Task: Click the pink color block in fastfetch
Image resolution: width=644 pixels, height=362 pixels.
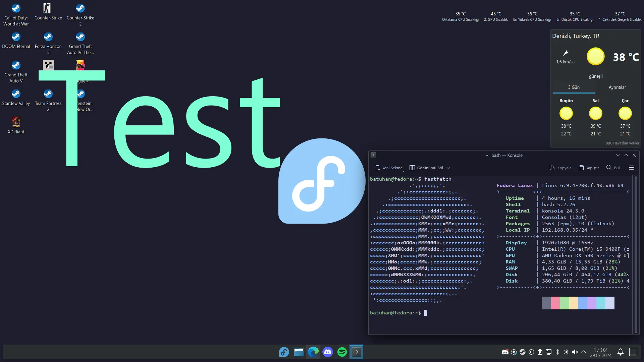Action: pyautogui.click(x=555, y=303)
